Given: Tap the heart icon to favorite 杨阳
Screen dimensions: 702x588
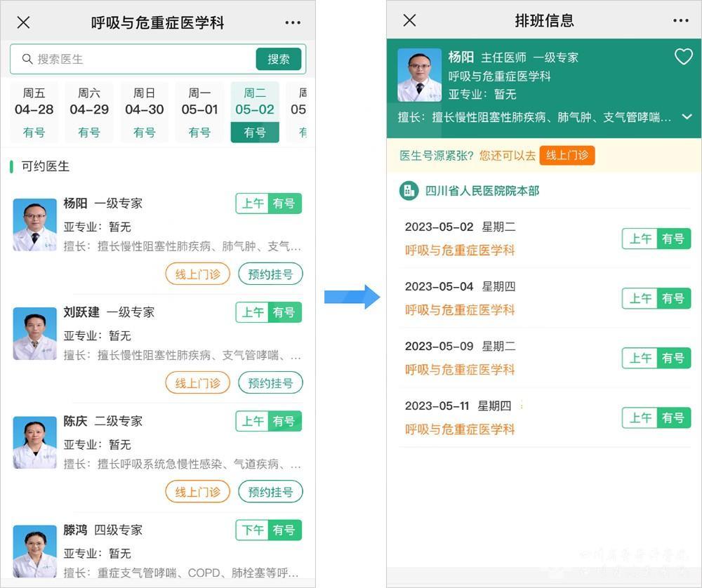Looking at the screenshot, I should click(x=683, y=57).
